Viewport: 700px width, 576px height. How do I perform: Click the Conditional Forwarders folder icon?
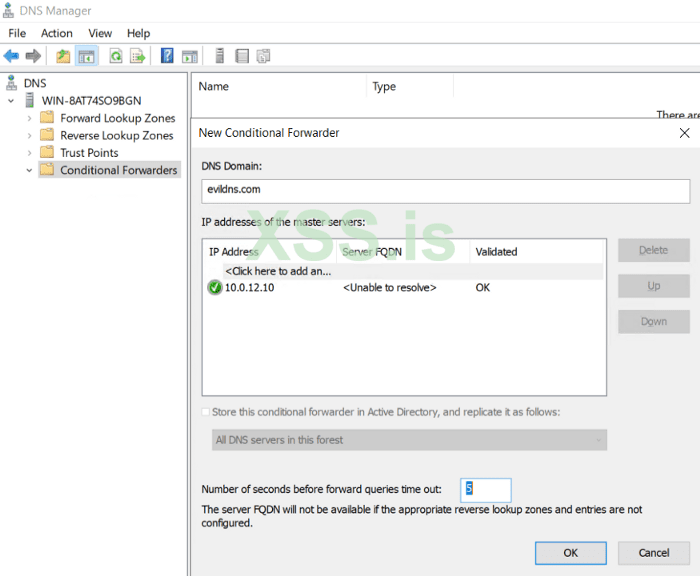tap(47, 170)
